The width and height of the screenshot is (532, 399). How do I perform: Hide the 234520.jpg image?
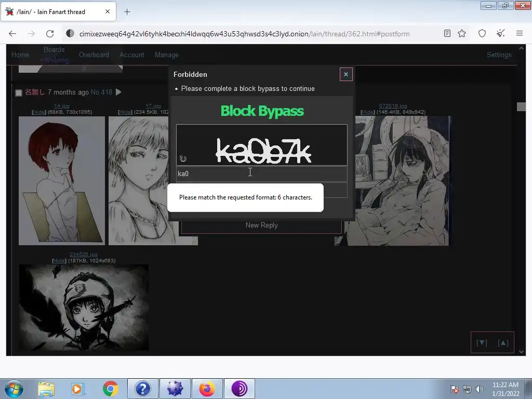[x=59, y=261]
